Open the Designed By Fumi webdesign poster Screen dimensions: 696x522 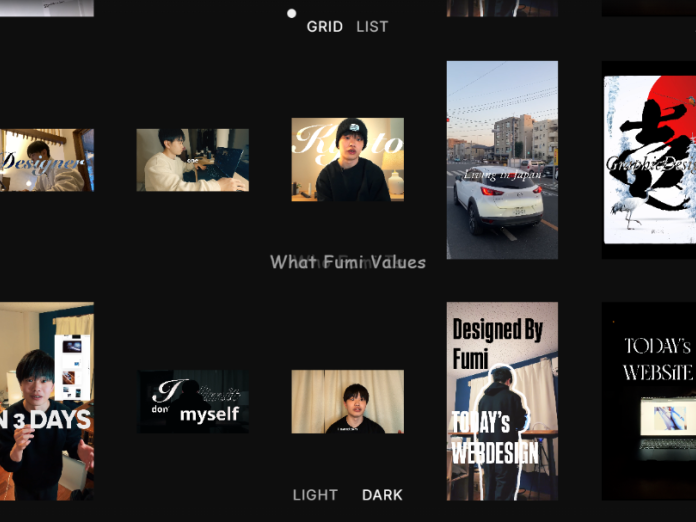pos(502,402)
